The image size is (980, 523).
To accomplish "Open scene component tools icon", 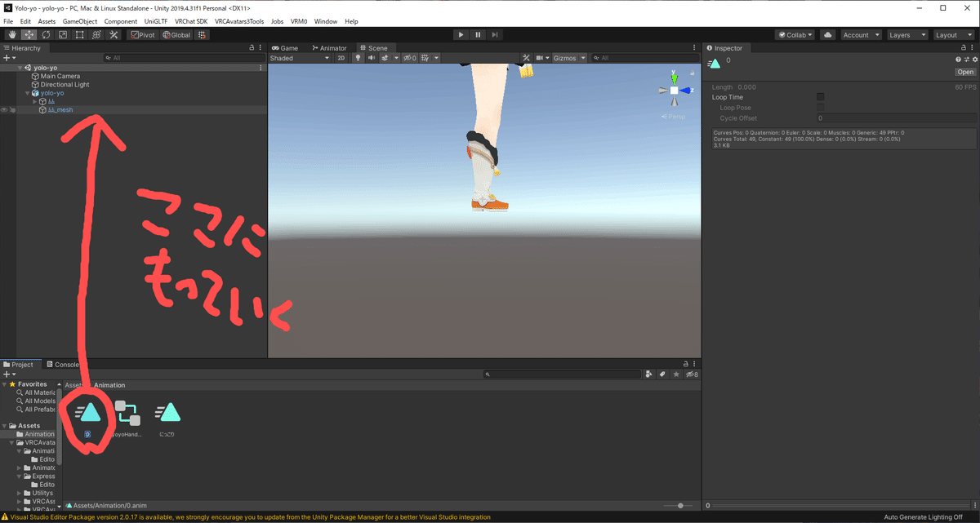I will (526, 58).
